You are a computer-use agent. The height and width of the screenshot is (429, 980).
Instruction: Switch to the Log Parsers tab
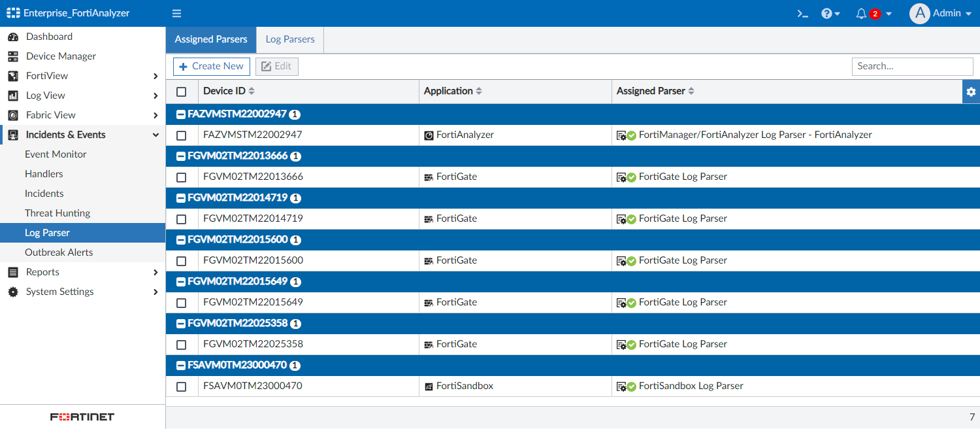(290, 39)
